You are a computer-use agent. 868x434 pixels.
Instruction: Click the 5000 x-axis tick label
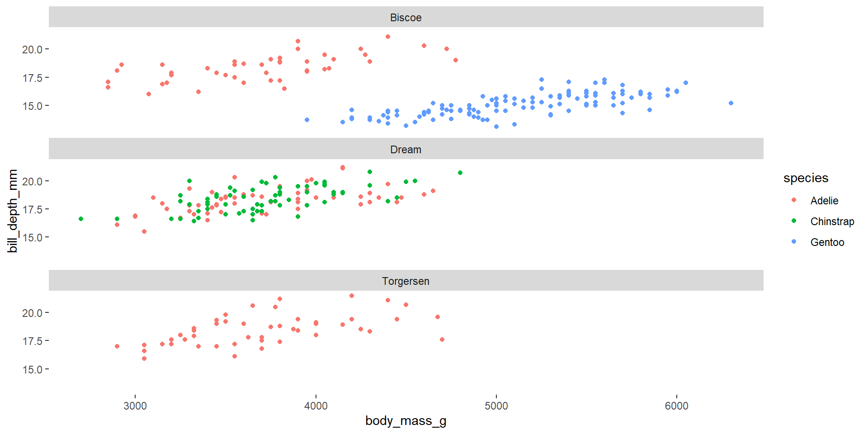click(496, 406)
